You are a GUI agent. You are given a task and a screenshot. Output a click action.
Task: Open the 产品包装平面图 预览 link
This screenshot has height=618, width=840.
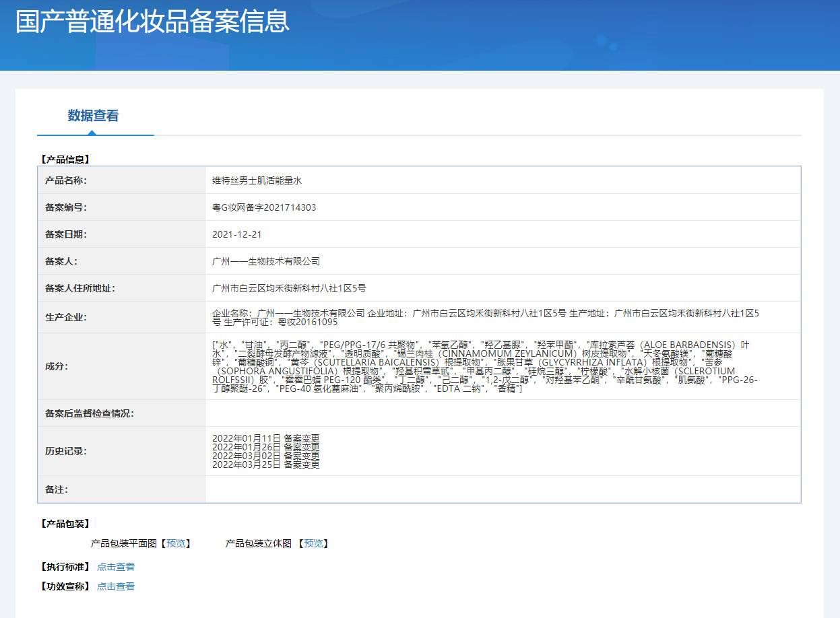pos(176,543)
